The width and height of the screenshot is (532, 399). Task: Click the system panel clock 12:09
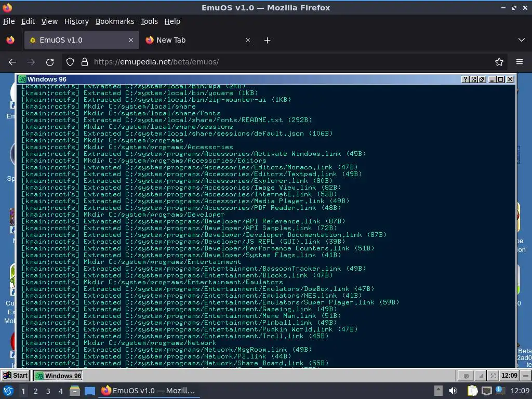[x=520, y=391]
